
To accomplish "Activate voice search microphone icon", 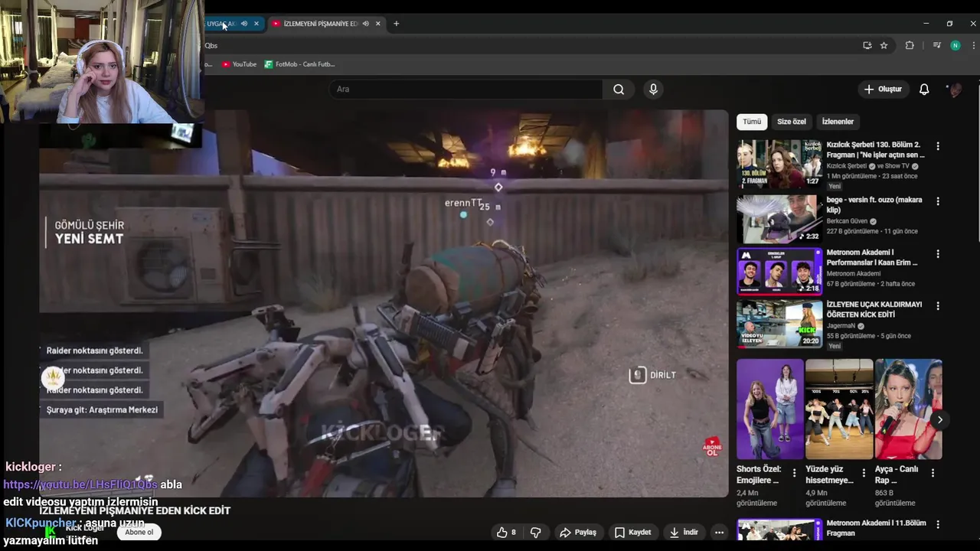I will (x=653, y=90).
